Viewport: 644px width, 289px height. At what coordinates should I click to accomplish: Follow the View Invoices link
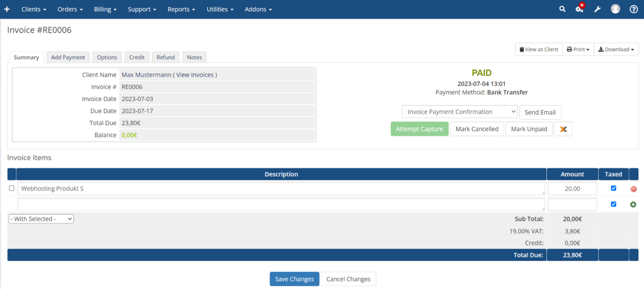pos(195,75)
